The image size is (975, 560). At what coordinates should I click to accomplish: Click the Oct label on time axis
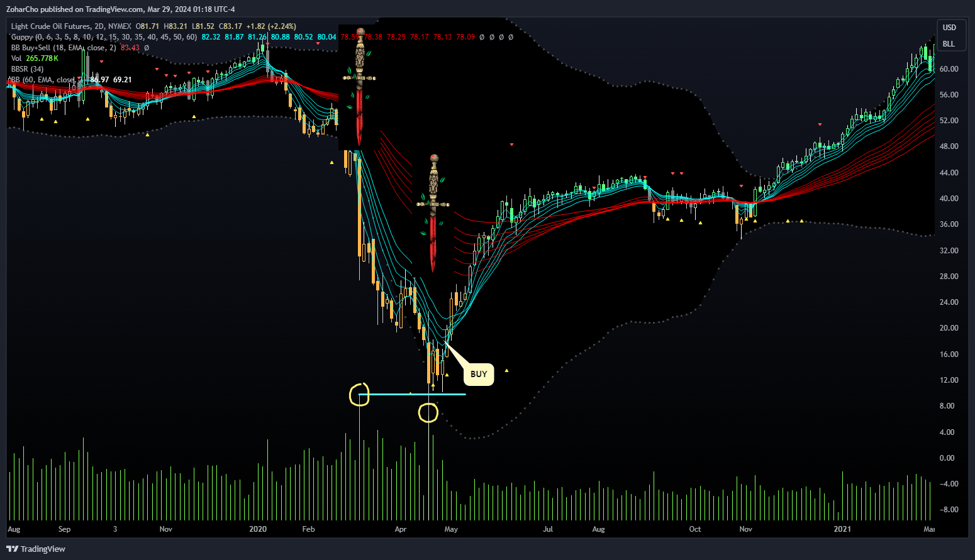click(x=695, y=529)
